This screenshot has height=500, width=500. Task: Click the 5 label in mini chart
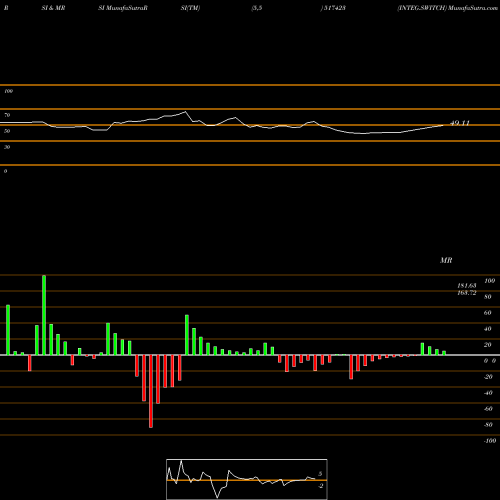(x=320, y=474)
